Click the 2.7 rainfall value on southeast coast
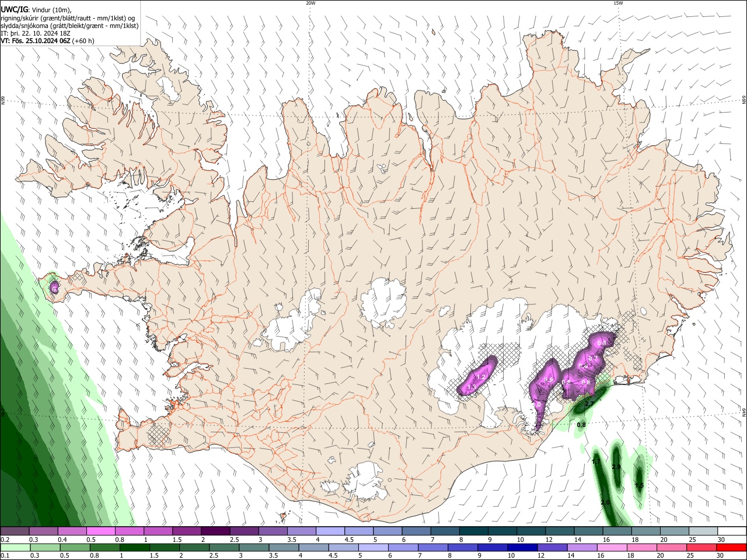This screenshot has height=560, width=747. pyautogui.click(x=589, y=404)
